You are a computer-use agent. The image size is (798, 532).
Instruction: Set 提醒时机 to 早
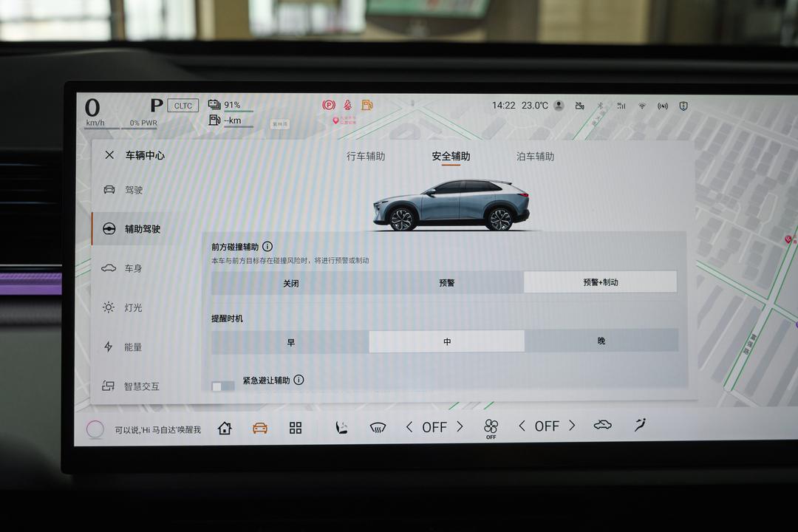(x=290, y=342)
